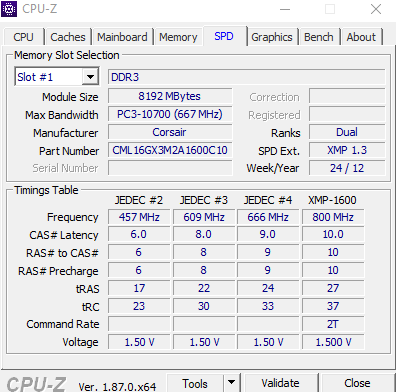Open the Graphics tab
The image size is (396, 392).
pos(272,37)
